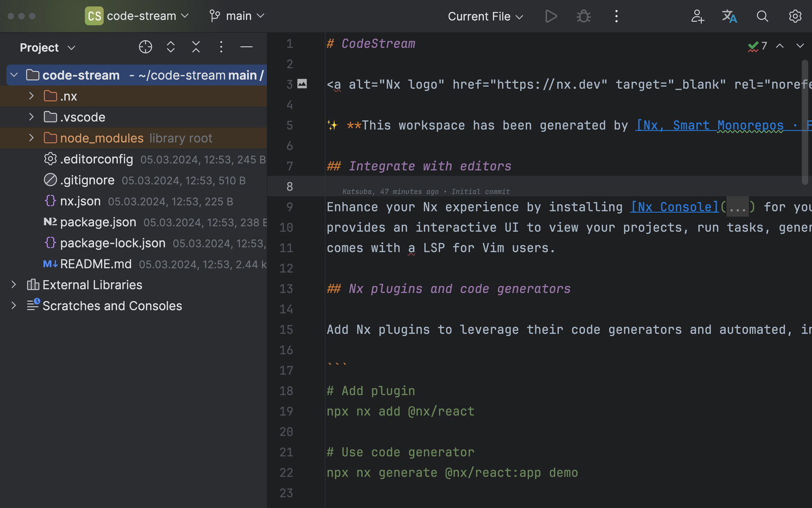Screen dimensions: 812x508
Task: Click the inspections checkmark widget showing 7
Action: [x=758, y=46]
